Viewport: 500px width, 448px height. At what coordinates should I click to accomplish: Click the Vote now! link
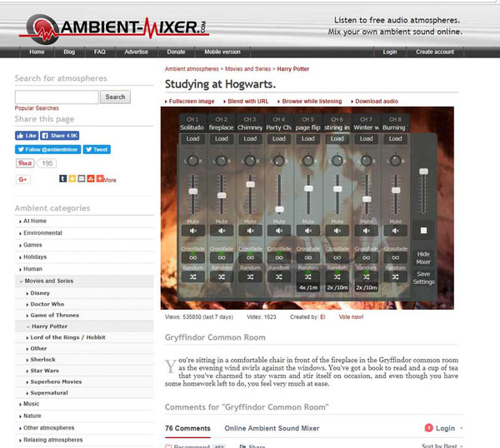pyautogui.click(x=351, y=316)
